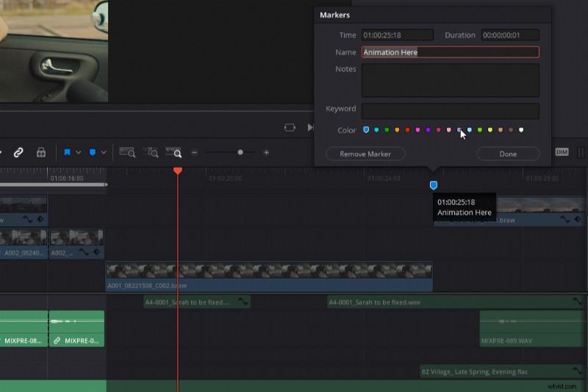Click the horizontal timeline scrollbar under the ruler
588x392 pixels.
(54, 185)
